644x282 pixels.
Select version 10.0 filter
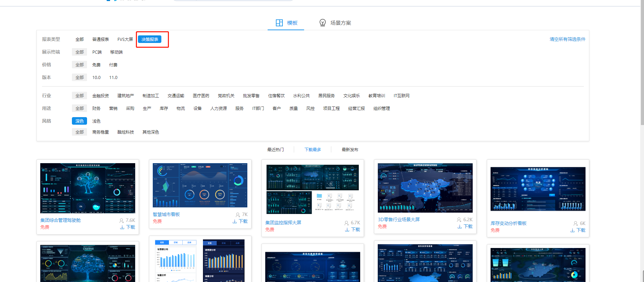tap(96, 77)
